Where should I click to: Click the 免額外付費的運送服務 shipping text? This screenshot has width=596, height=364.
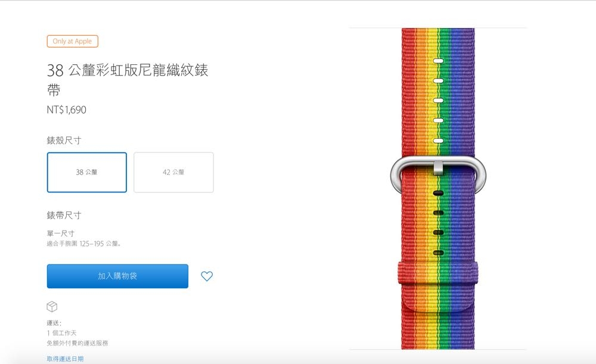coord(77,343)
